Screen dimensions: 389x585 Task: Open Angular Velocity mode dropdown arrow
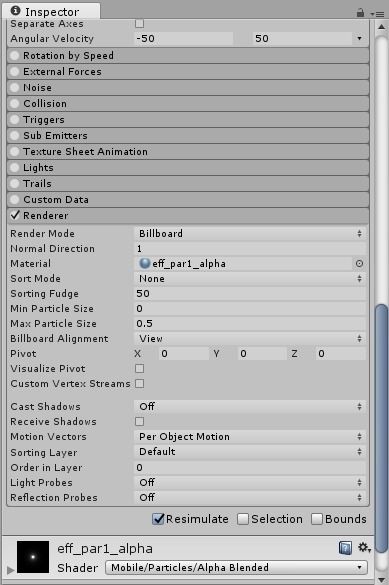(x=359, y=38)
